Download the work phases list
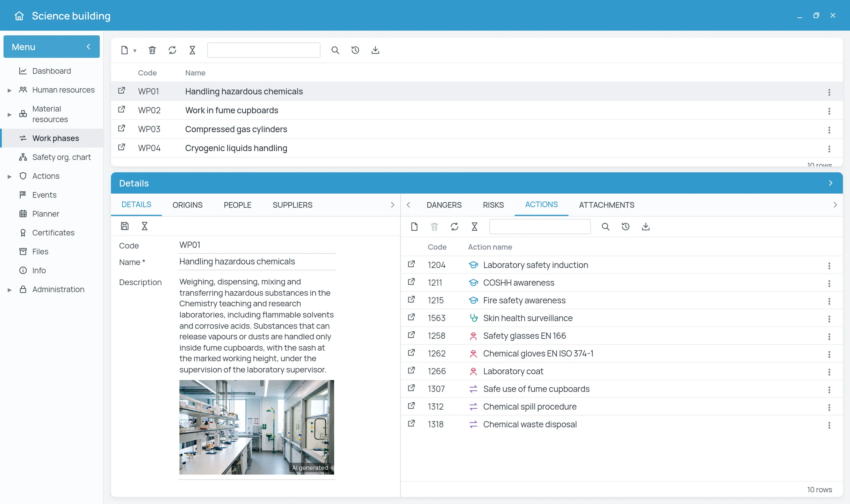Image resolution: width=850 pixels, height=504 pixels. [375, 50]
